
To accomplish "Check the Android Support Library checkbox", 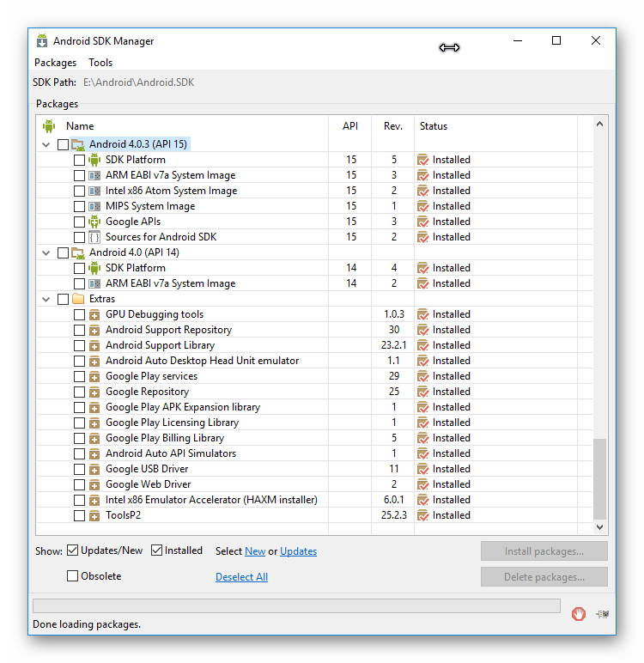I will coord(79,345).
